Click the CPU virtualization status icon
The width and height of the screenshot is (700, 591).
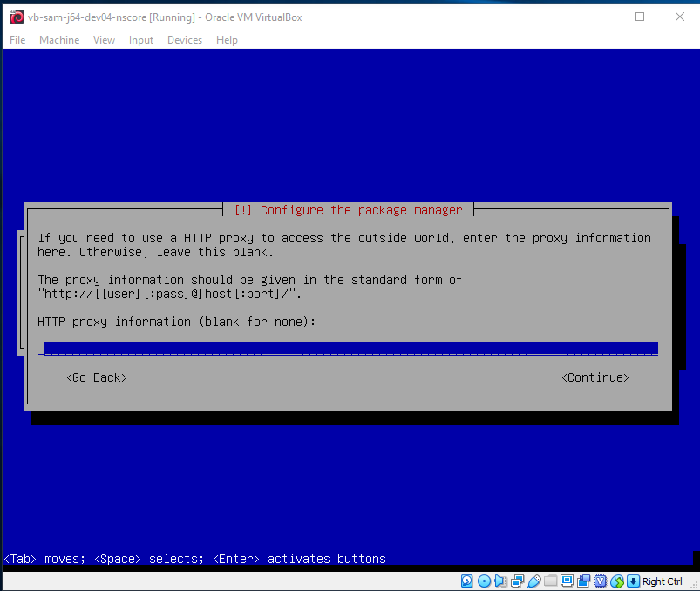[x=600, y=581]
